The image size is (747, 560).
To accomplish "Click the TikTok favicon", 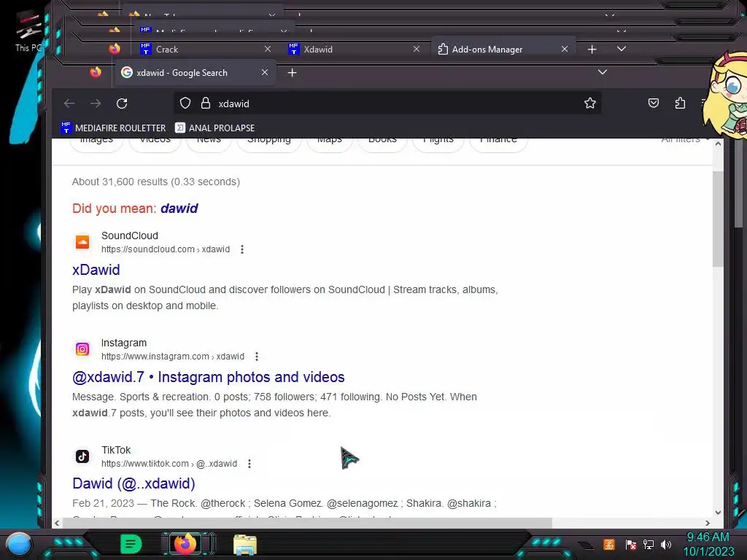I will point(82,456).
